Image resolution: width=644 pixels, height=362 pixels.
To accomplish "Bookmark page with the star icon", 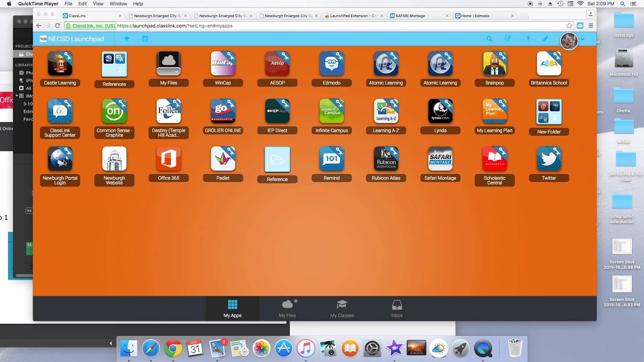I will point(569,26).
